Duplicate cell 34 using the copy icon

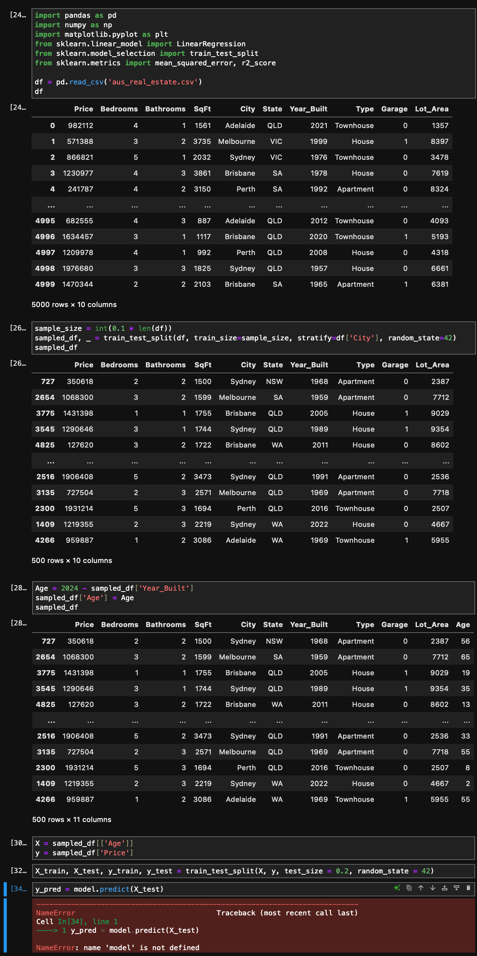click(409, 889)
